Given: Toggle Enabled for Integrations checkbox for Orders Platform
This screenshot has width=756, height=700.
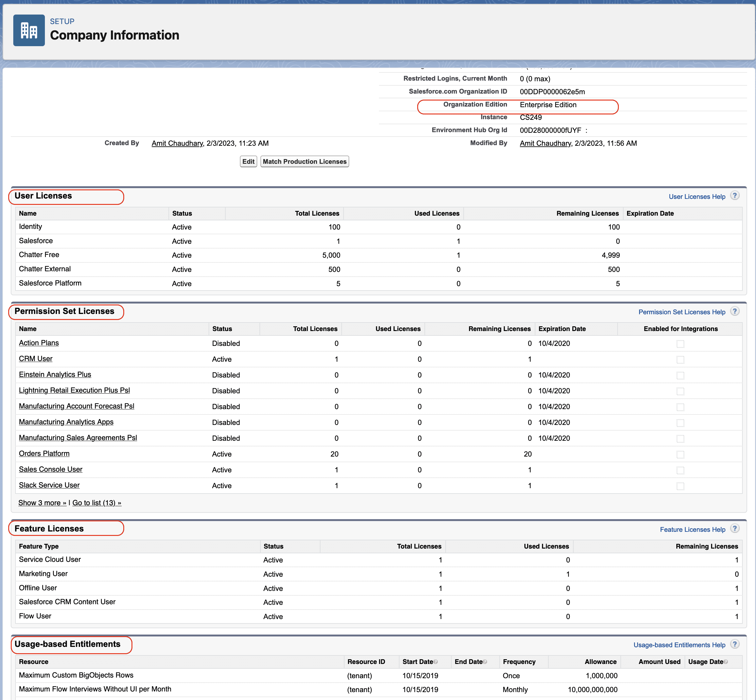Looking at the screenshot, I should point(680,455).
